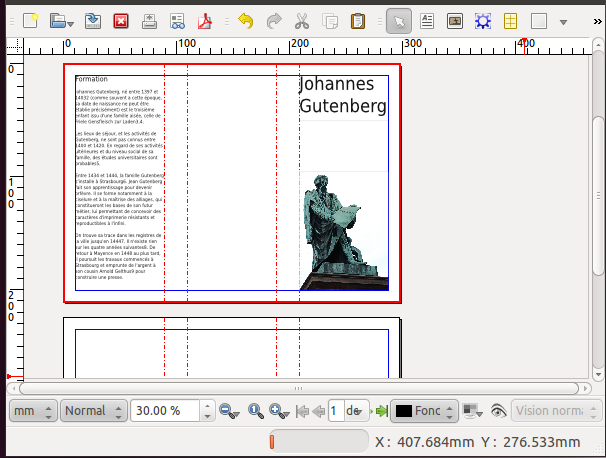
Task: Toggle preview mode eye icon
Action: click(x=499, y=411)
